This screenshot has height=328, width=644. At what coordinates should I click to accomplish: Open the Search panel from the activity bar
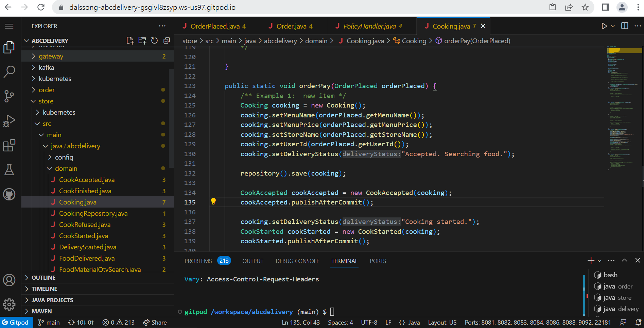[9, 71]
